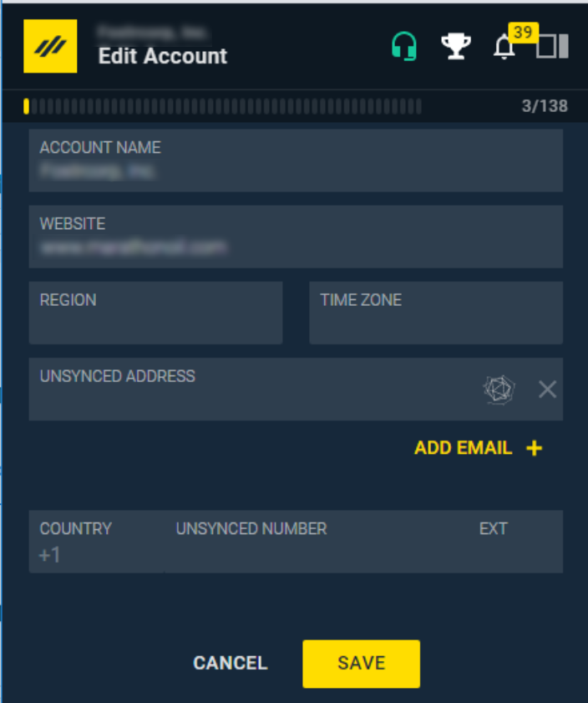Click the Website input field
Viewport: 588px width, 703px height.
click(296, 237)
